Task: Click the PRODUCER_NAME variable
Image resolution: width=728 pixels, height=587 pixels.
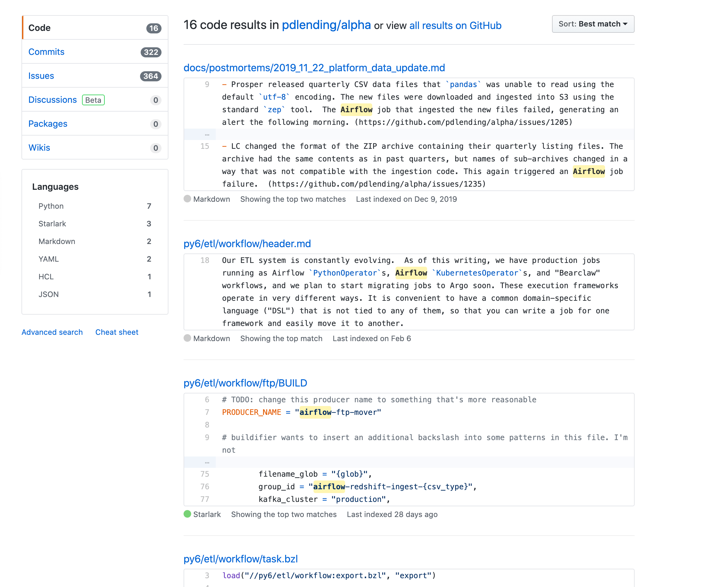Action: (x=252, y=413)
